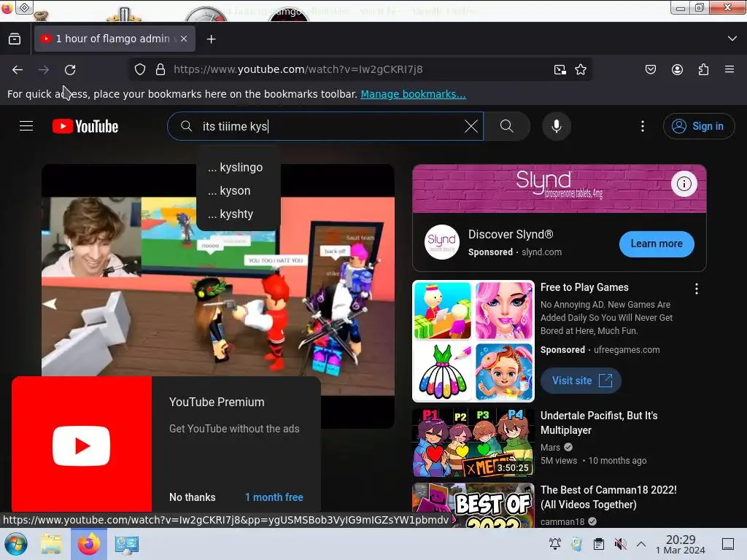This screenshot has height=560, width=747.
Task: Open picture-in-picture icon in address bar
Action: tap(560, 69)
